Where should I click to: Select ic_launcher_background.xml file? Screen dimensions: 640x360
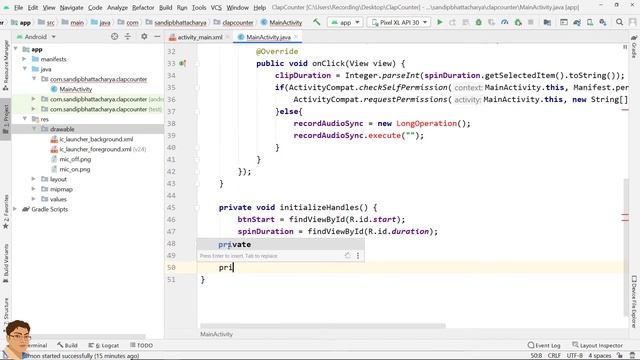click(x=96, y=139)
